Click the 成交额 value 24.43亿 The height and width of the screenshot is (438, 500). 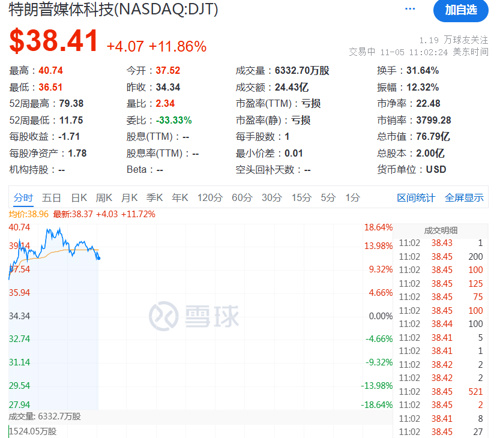click(x=292, y=87)
